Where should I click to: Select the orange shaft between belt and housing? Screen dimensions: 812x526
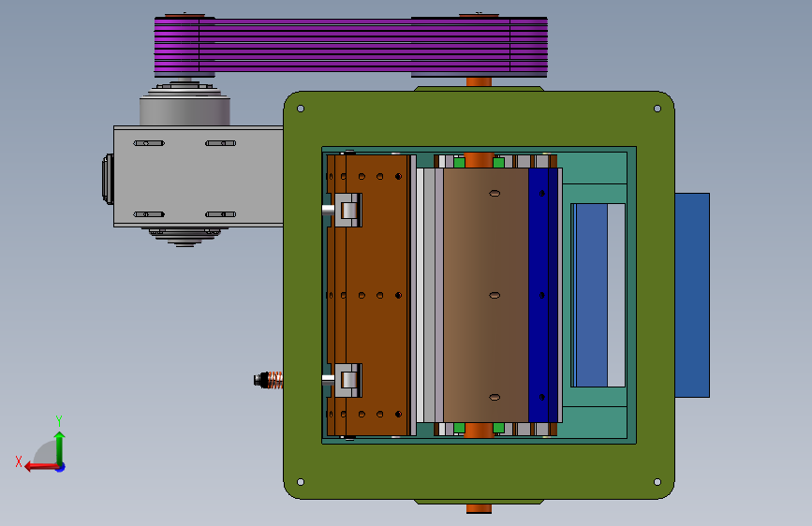tap(479, 81)
